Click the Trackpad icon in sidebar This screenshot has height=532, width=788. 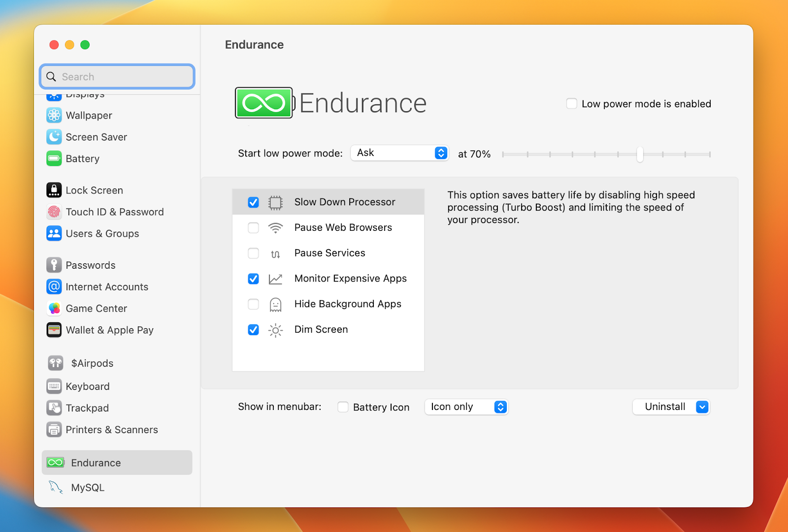tap(54, 408)
